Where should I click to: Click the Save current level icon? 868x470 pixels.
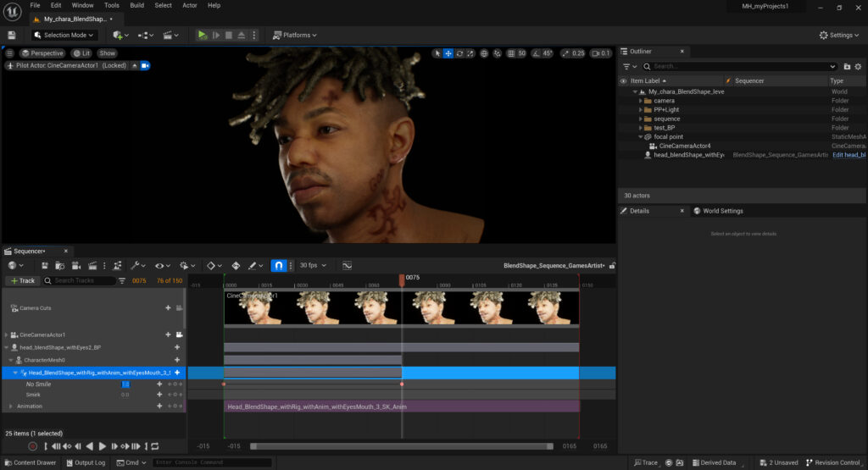(x=11, y=35)
